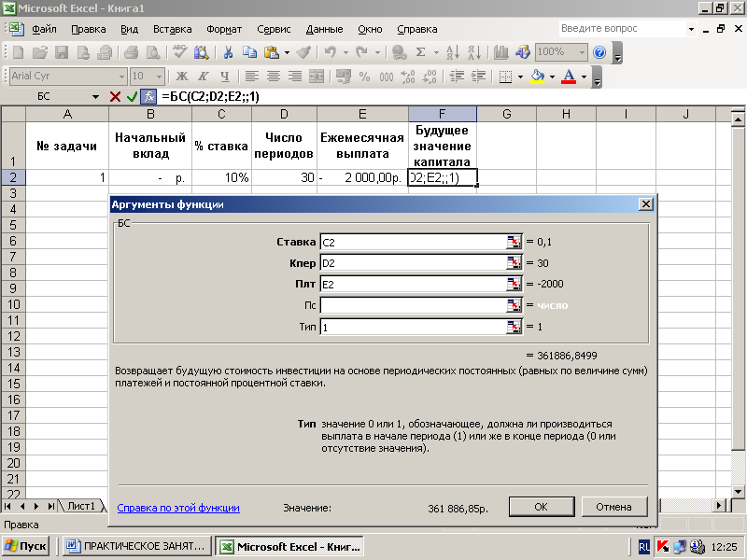Open the Данные menu
The height and width of the screenshot is (560, 747).
(x=324, y=29)
